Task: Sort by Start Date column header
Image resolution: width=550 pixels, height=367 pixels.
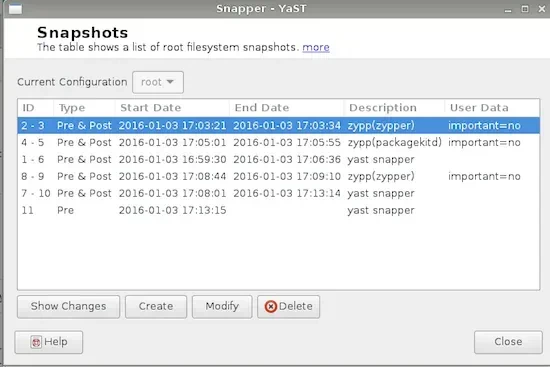Action: tap(172, 108)
